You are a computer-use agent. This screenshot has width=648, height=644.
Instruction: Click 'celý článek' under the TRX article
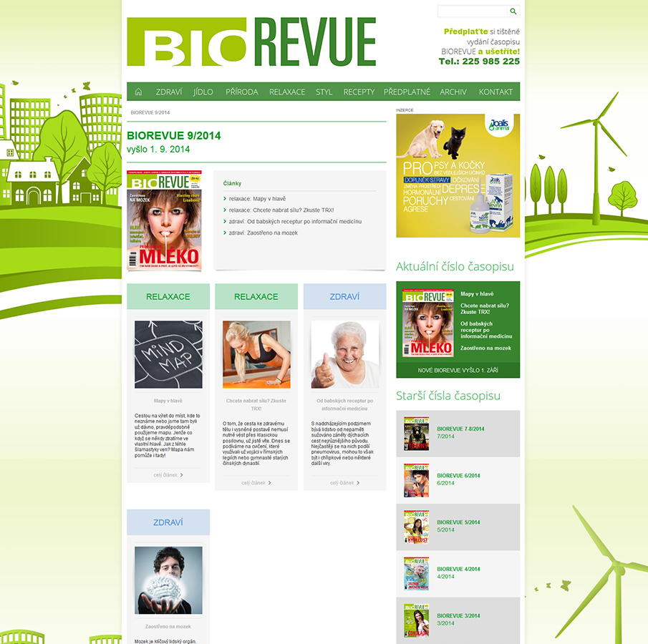(x=256, y=483)
